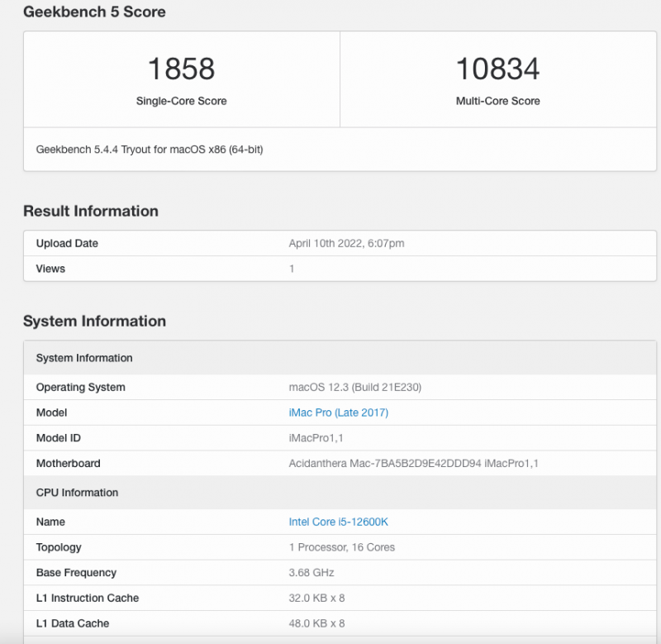Click the Single-Core Score label

click(x=181, y=101)
